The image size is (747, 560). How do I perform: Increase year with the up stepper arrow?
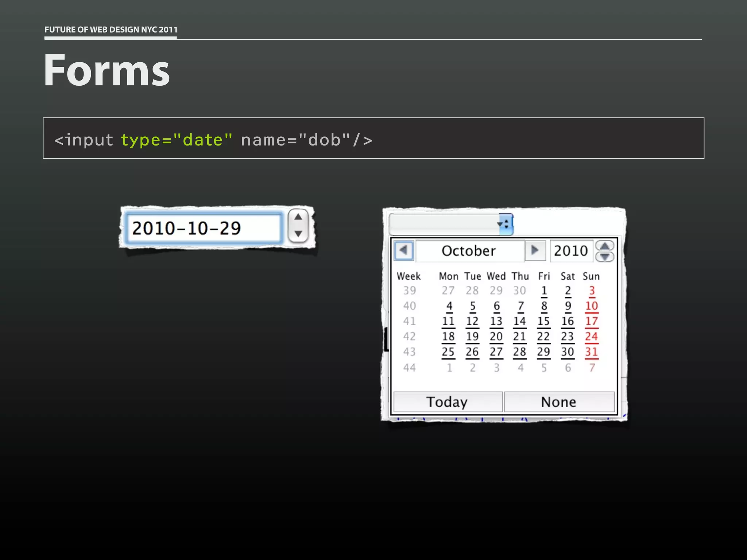pyautogui.click(x=604, y=246)
